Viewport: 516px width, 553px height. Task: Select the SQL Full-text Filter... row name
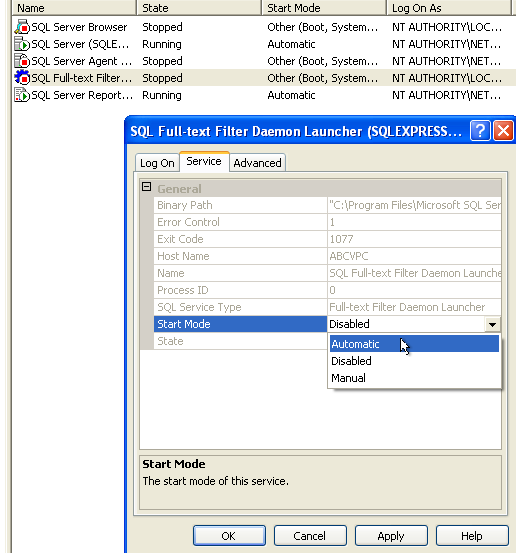pos(81,78)
